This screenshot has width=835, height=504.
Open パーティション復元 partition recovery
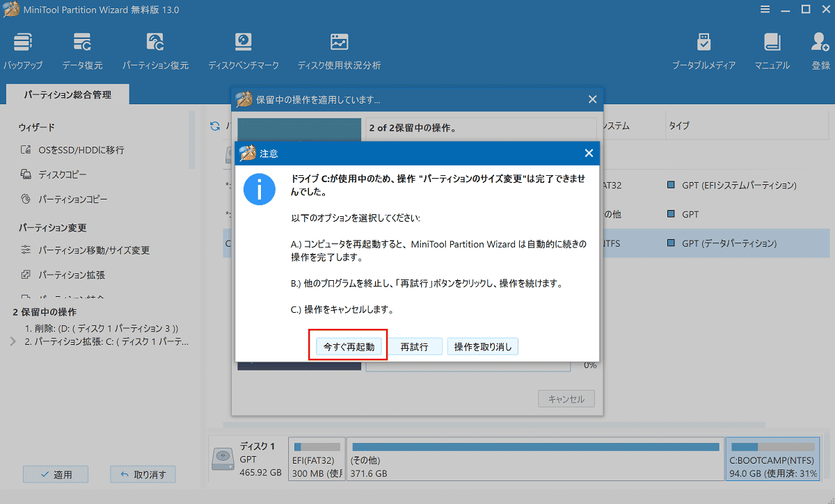pos(155,51)
